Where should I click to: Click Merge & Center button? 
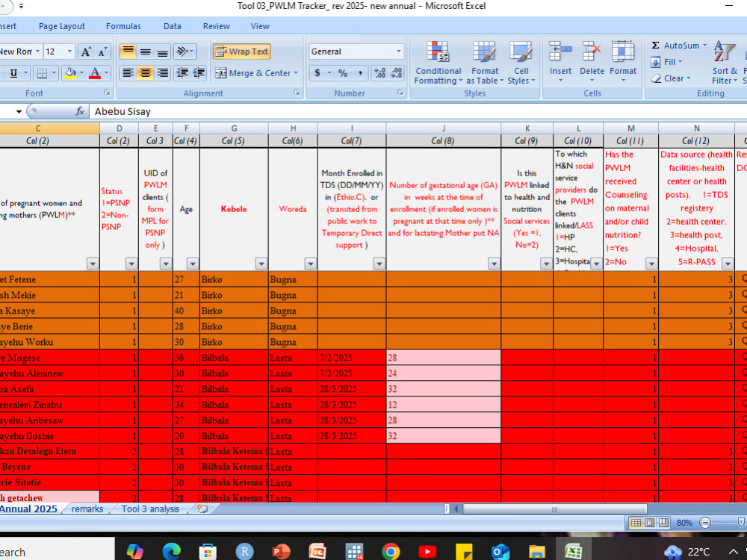tap(252, 73)
